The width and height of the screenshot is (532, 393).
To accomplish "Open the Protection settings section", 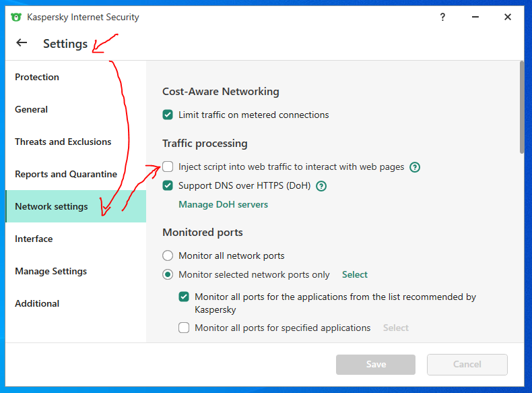I will (37, 78).
